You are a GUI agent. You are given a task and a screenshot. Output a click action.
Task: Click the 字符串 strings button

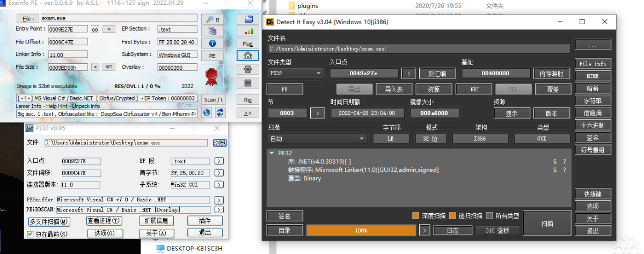[592, 100]
